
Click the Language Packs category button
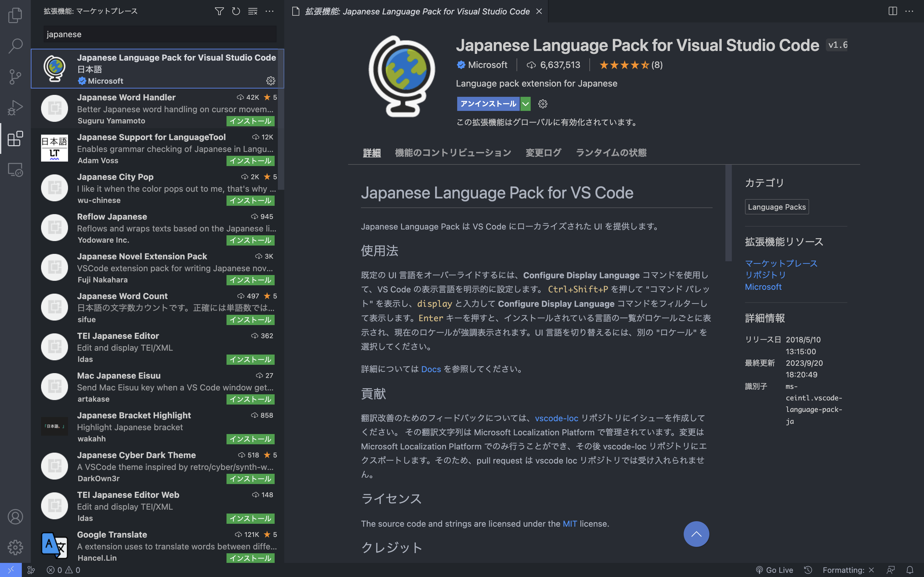777,206
